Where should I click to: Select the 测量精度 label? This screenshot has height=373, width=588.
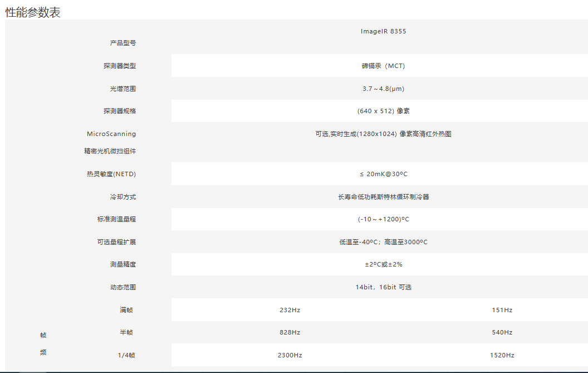pos(123,264)
